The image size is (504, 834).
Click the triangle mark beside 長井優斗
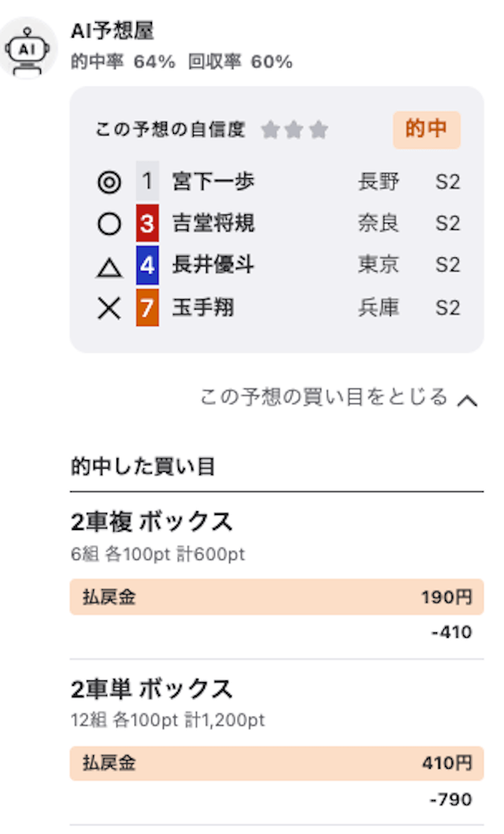(x=109, y=266)
